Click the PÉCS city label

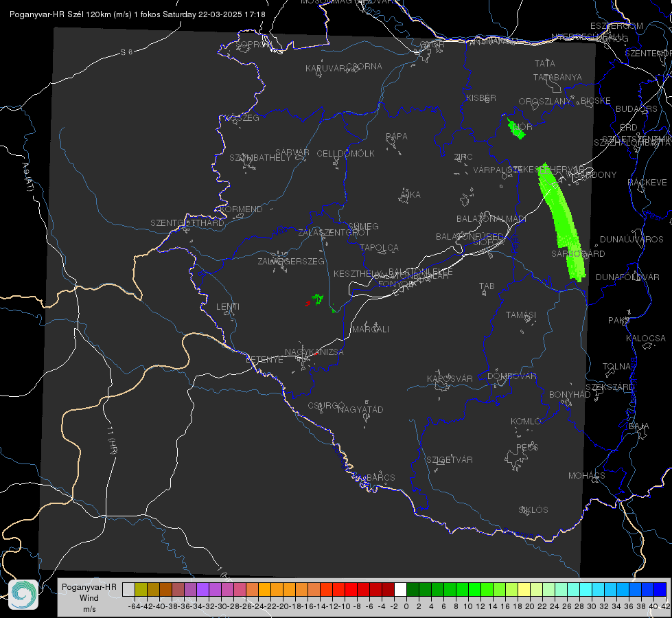coord(526,447)
